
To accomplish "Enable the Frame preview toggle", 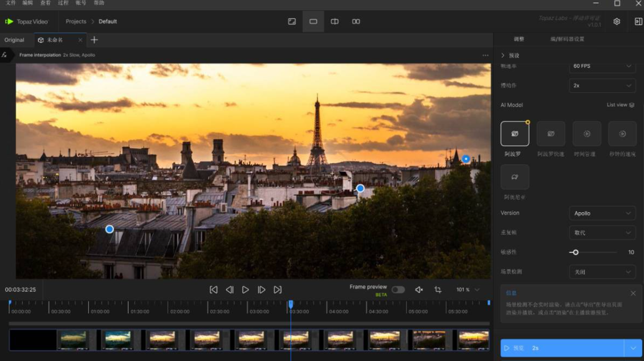I will pyautogui.click(x=398, y=290).
